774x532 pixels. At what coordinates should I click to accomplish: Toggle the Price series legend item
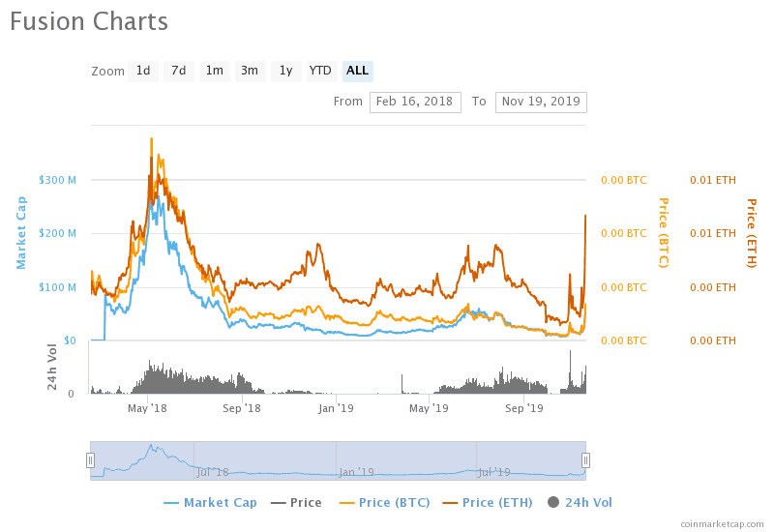pyautogui.click(x=296, y=503)
